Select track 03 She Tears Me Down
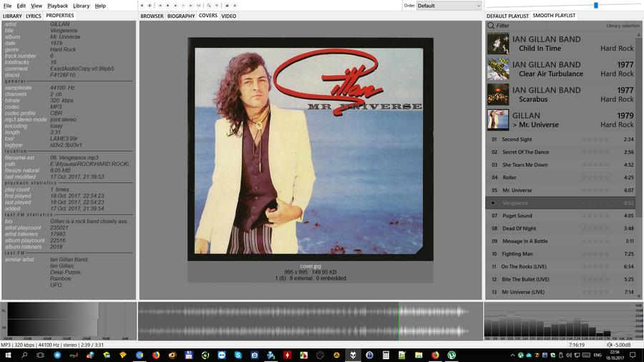Screen dimensions: 644x362 pyautogui.click(x=562, y=165)
